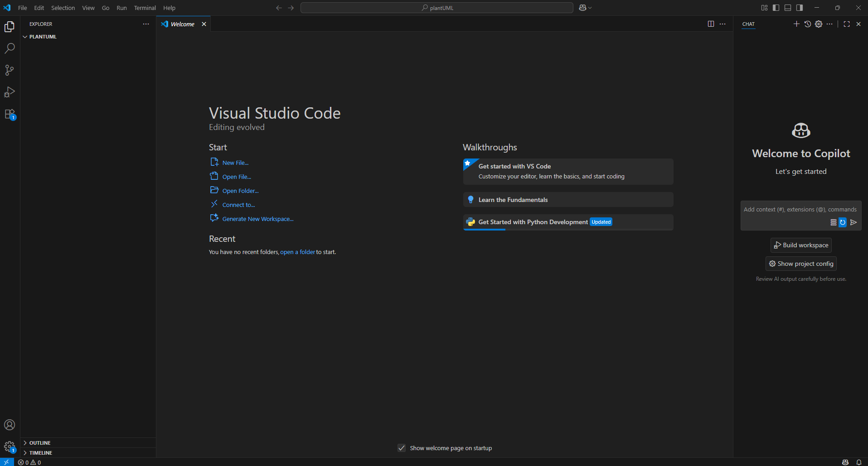
Task: Open Learn the Fundamentals walkthrough
Action: click(568, 200)
